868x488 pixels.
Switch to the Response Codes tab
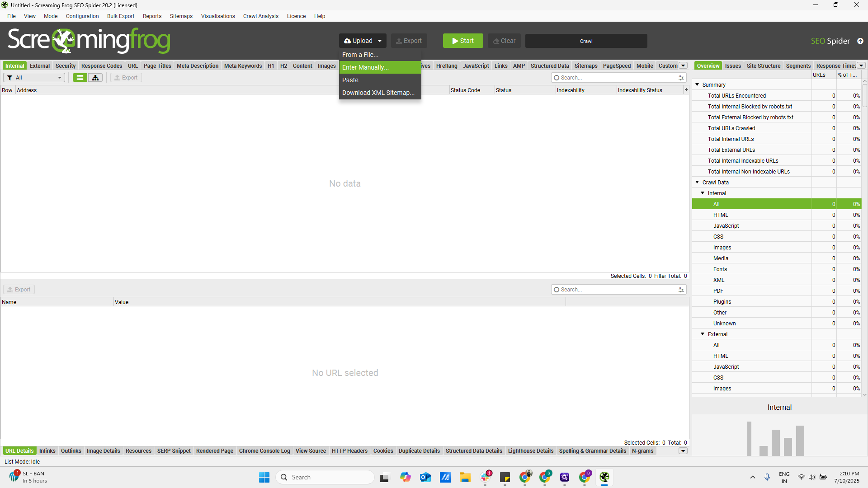point(101,66)
